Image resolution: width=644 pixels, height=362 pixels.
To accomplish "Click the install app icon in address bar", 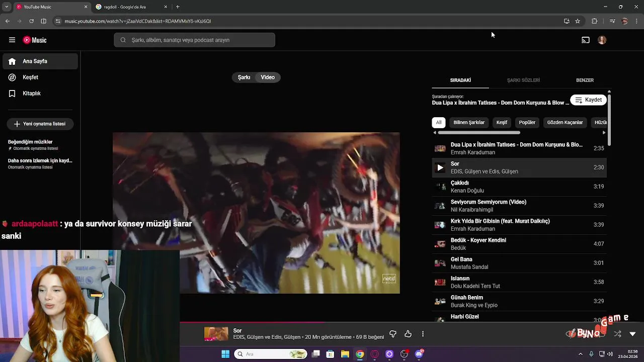I will [567, 21].
